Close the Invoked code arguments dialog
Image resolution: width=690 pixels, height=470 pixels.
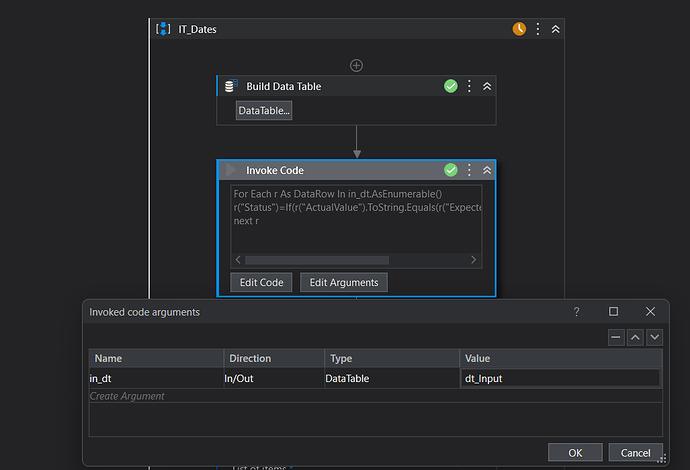coord(650,312)
